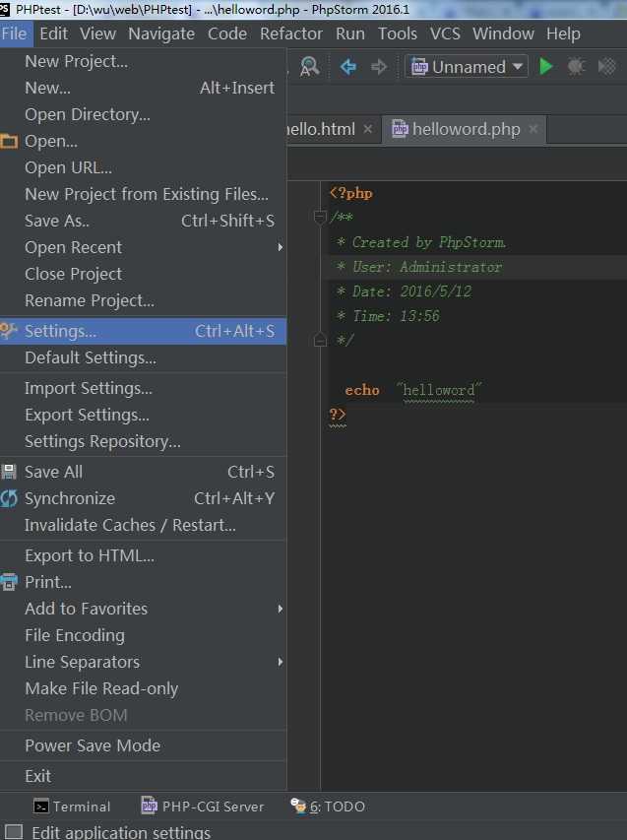This screenshot has height=840, width=627.
Task: Expand the Add to Favorites submenu
Action: (143, 609)
